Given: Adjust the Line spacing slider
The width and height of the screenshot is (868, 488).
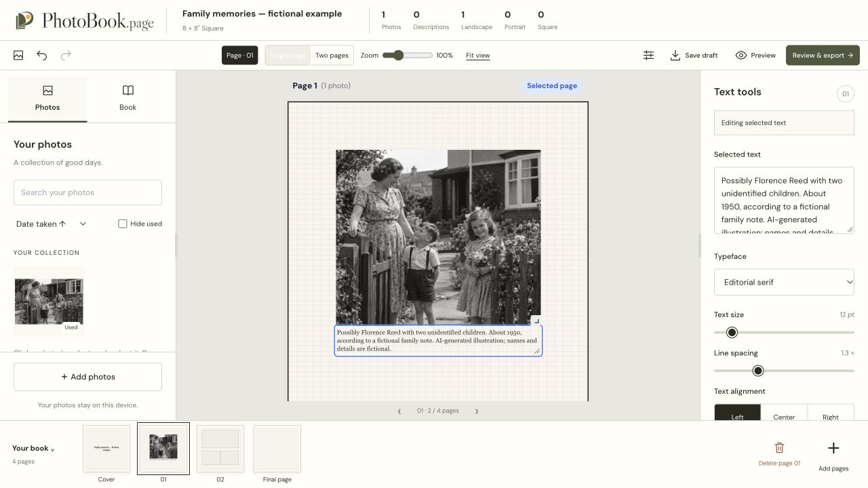Looking at the screenshot, I should click(784, 371).
